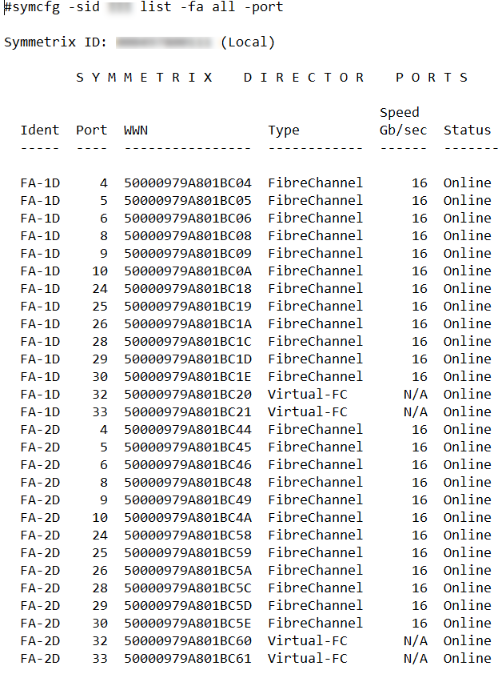Click the 'Gb/sec' header text
Image resolution: width=502 pixels, height=678 pixels.
403,130
